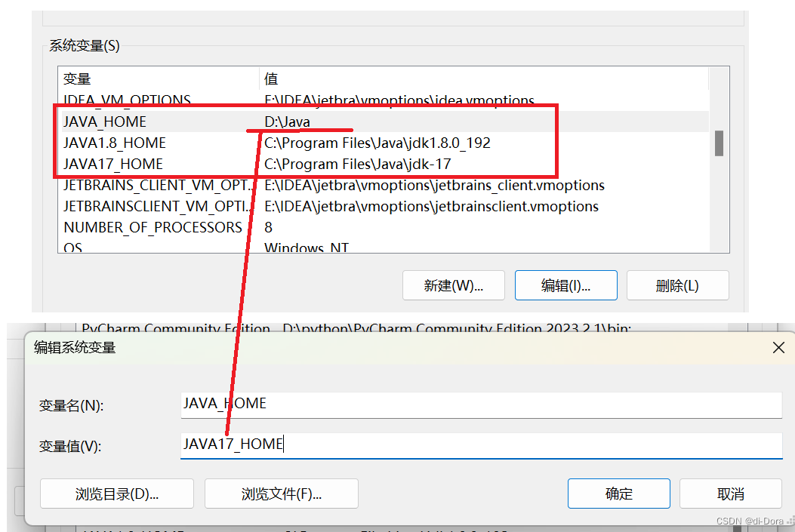795x532 pixels.
Task: Click 浏览文件(F)... button
Action: 282,494
